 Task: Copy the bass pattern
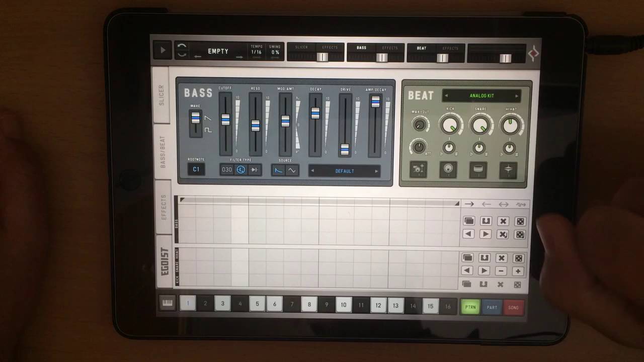pos(468,221)
